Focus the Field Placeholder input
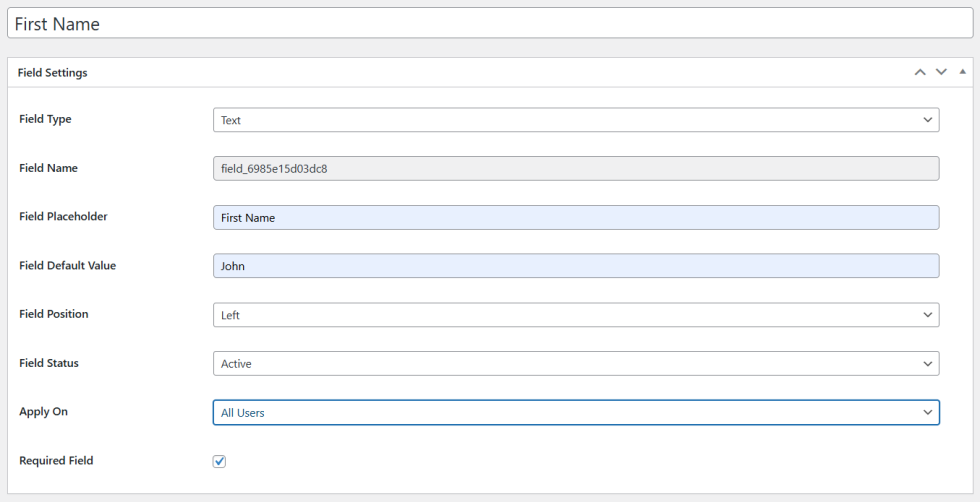Screen dimensions: 980x502 pyautogui.click(x=575, y=217)
